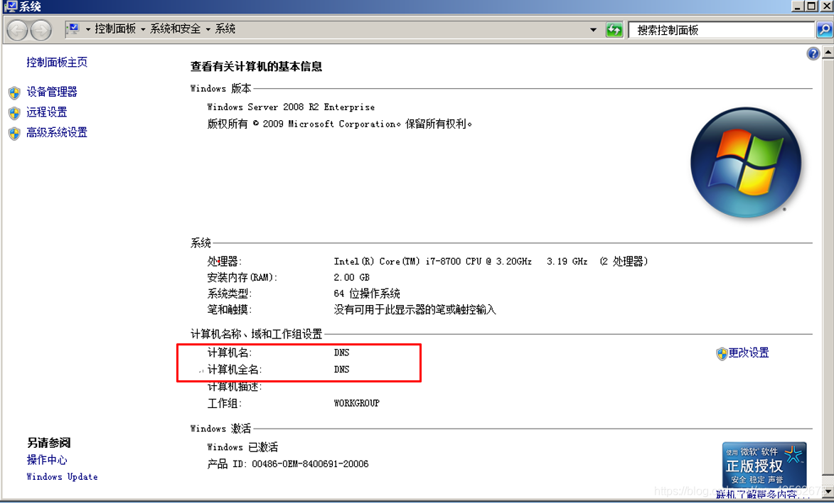Minimize the 系统 window

[x=797, y=6]
